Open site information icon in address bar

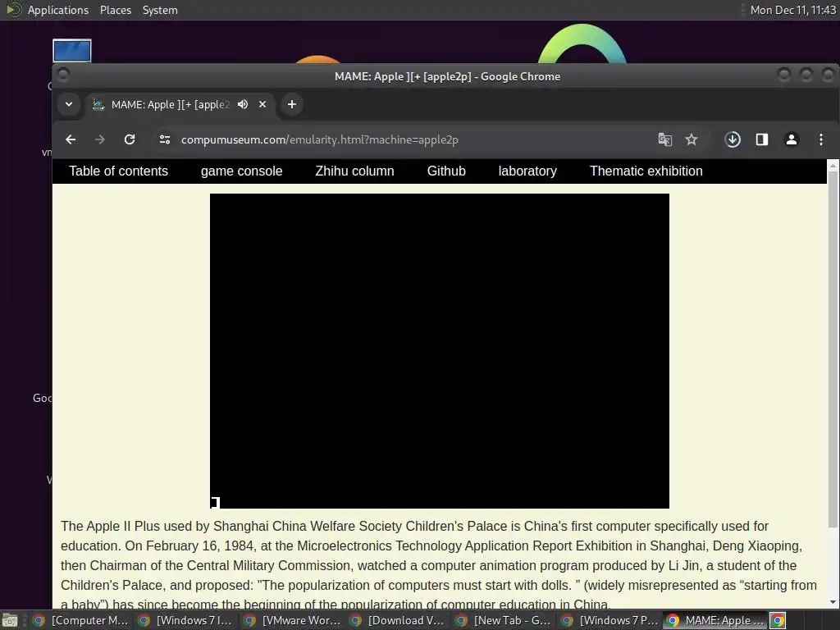(164, 139)
